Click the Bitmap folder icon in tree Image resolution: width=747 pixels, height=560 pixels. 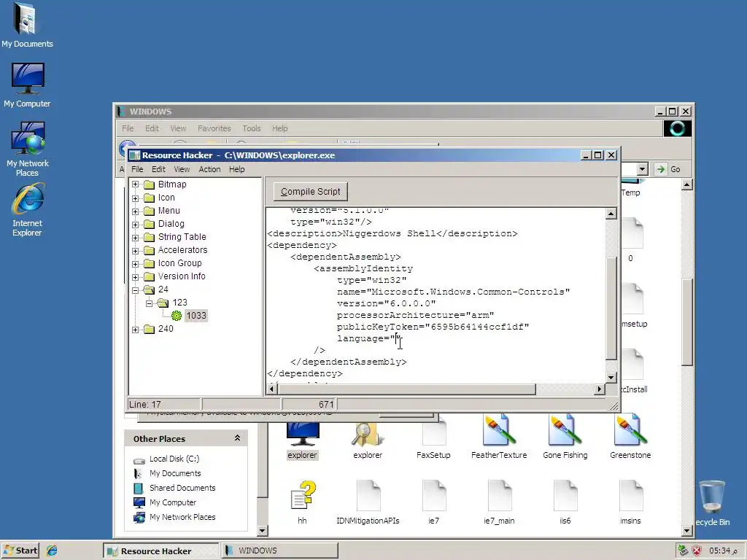pyautogui.click(x=150, y=184)
